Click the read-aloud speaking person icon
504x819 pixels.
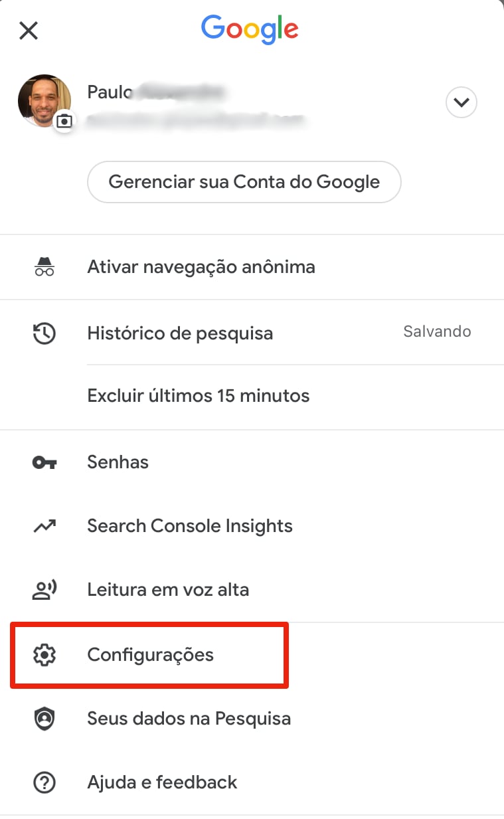pos(44,590)
